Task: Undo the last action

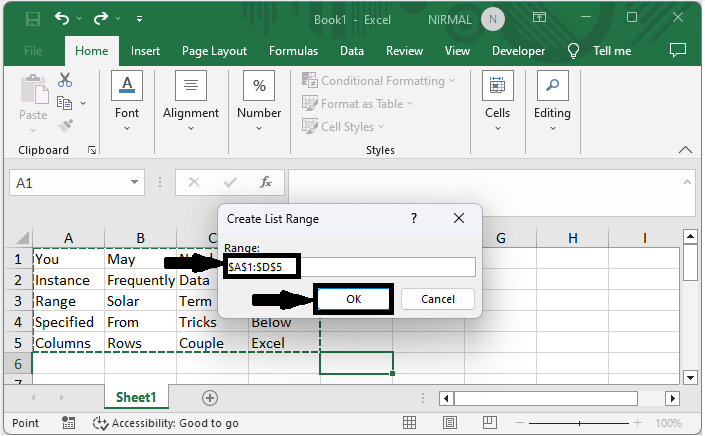Action: pyautogui.click(x=62, y=18)
